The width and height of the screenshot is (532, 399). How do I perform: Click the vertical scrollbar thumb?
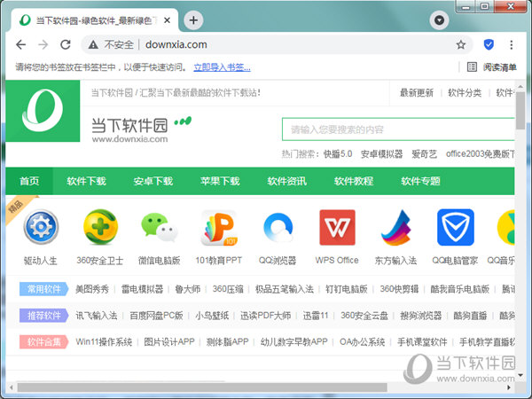point(520,110)
